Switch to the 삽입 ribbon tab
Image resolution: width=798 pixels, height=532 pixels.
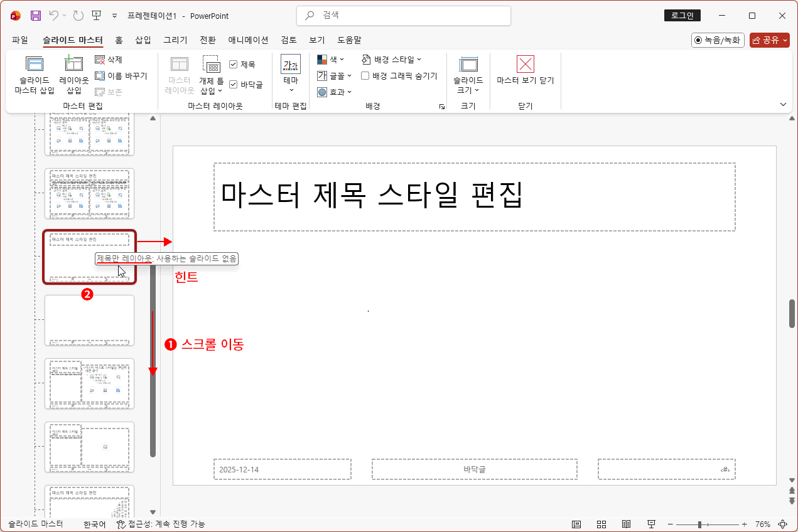(x=143, y=40)
